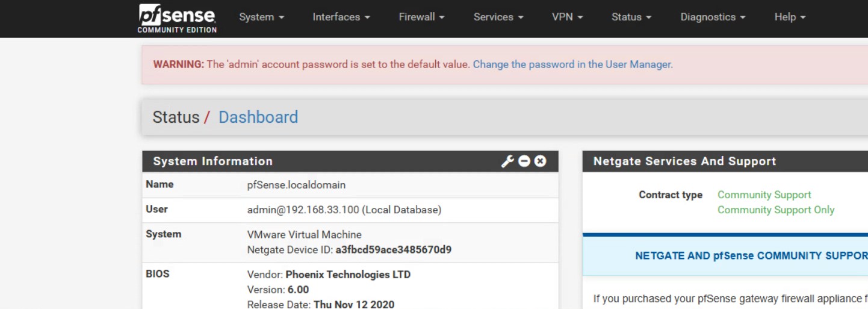Click the pfSense Community Edition logo
This screenshot has height=309, width=868.
click(177, 18)
